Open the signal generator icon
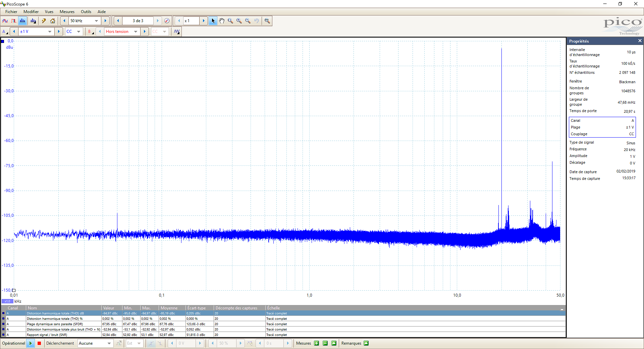Viewport: 644px width, 349px height. click(x=177, y=32)
